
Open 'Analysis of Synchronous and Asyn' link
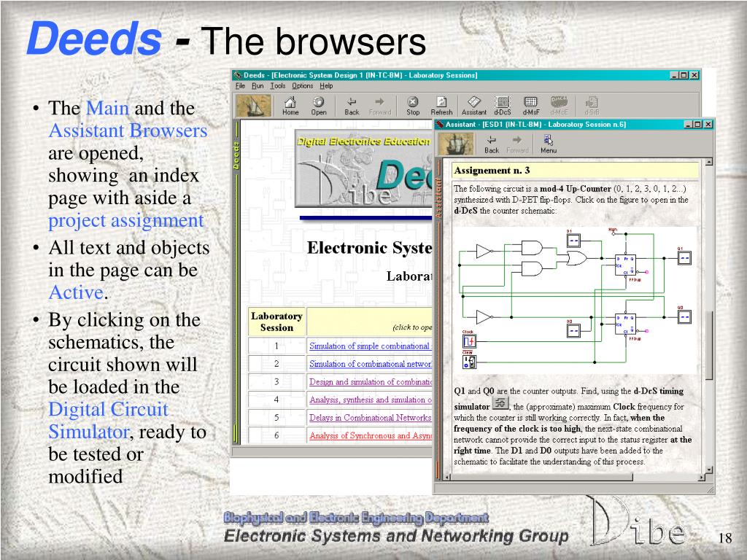[x=370, y=435]
